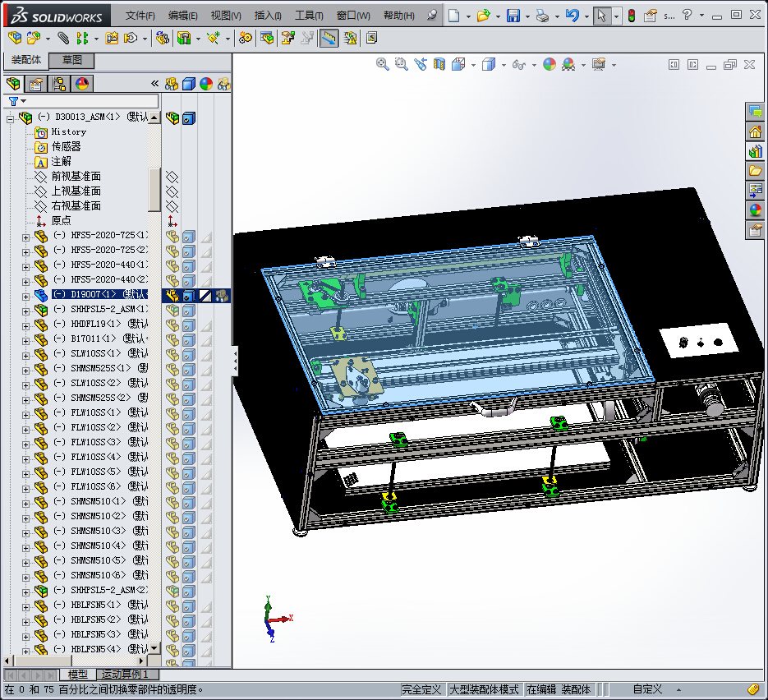This screenshot has width=768, height=700.
Task: Click the PropertyManager panel tab
Action: pyautogui.click(x=35, y=85)
